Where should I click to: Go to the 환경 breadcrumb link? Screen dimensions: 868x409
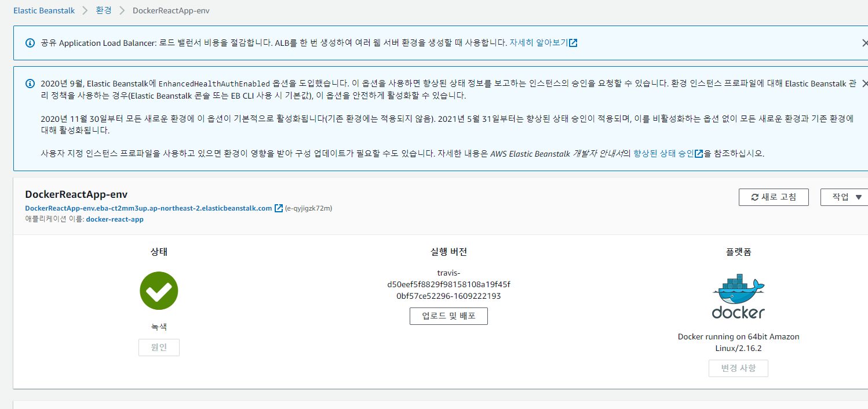coord(104,10)
